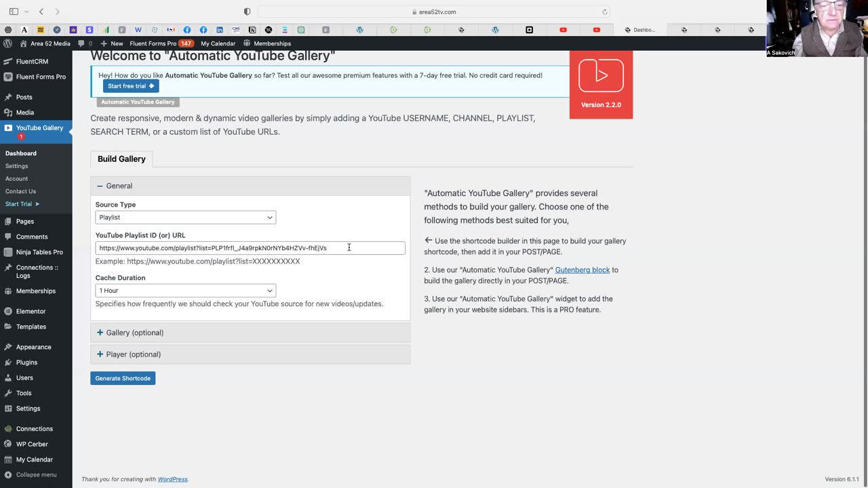Open Connections :: Logs in sidebar

[x=36, y=271]
